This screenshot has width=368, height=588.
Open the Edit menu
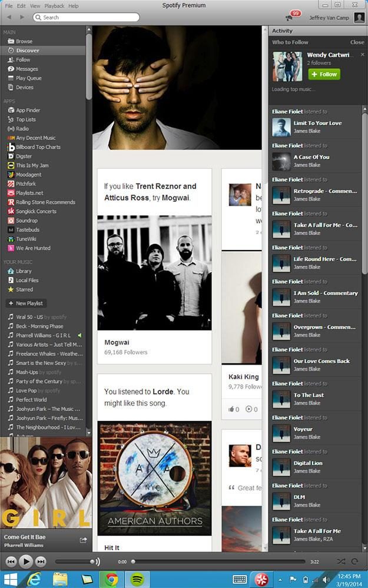[x=21, y=6]
